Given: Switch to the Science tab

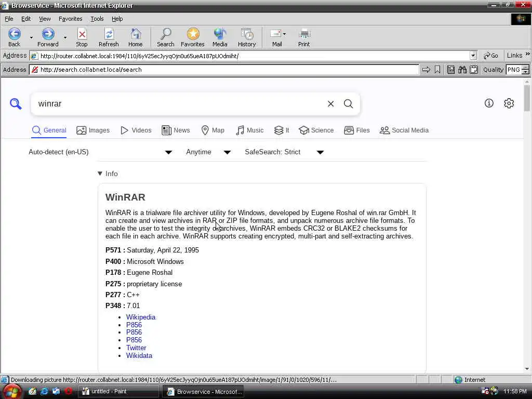Looking at the screenshot, I should click(316, 130).
